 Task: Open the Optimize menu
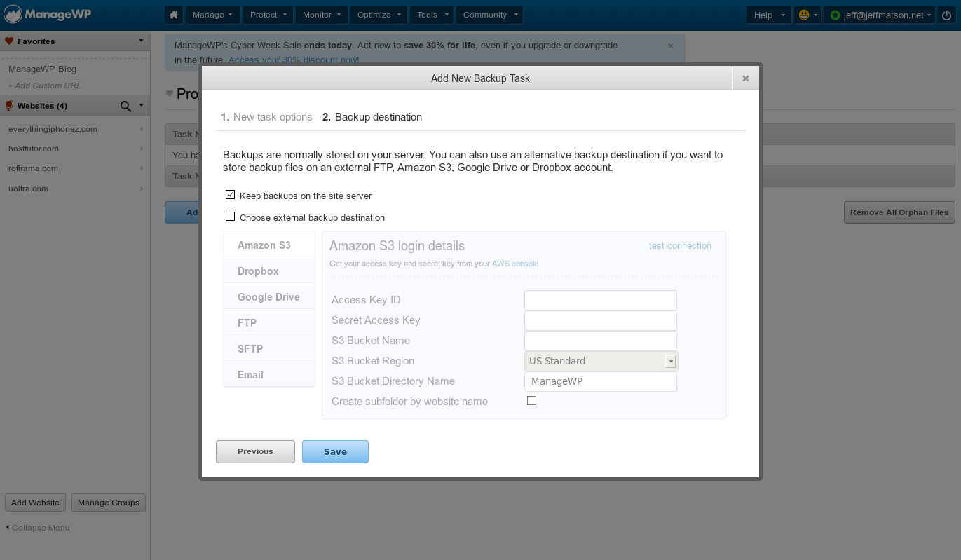[x=379, y=15]
